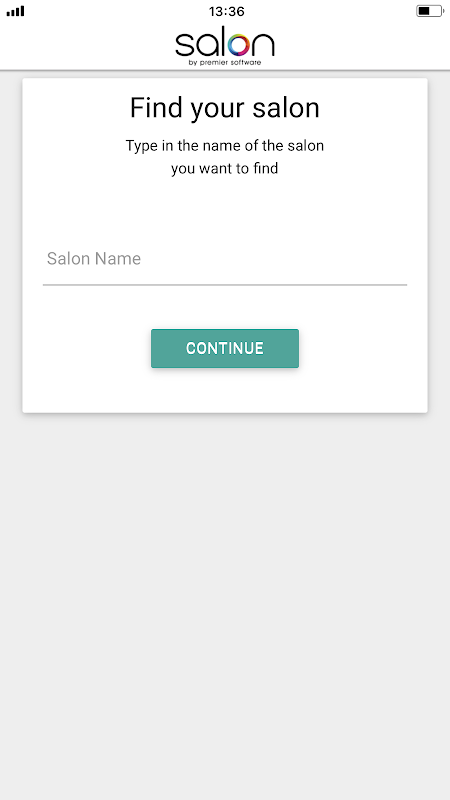Tap the empty grey area below the card
Image resolution: width=450 pixels, height=800 pixels.
tap(225, 602)
